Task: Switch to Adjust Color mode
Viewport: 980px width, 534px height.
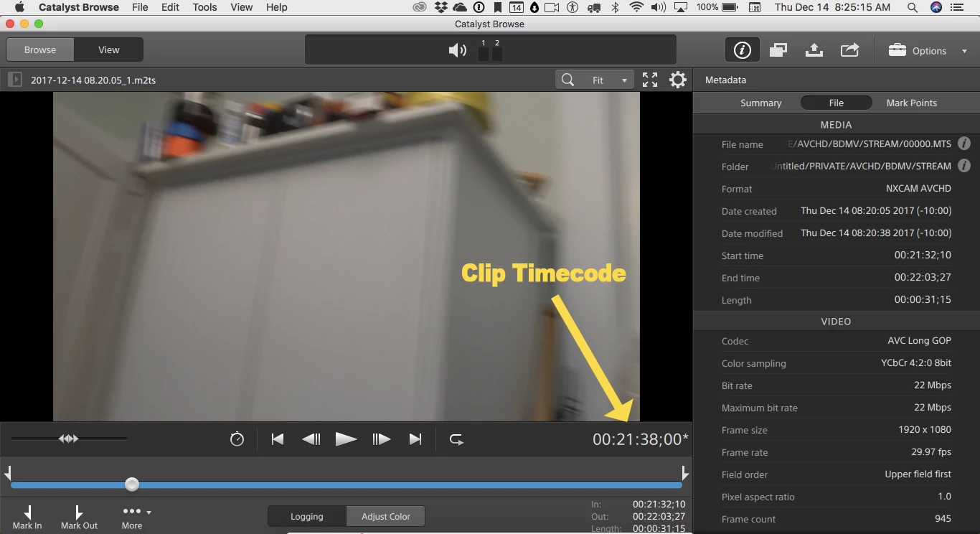Action: click(x=386, y=516)
